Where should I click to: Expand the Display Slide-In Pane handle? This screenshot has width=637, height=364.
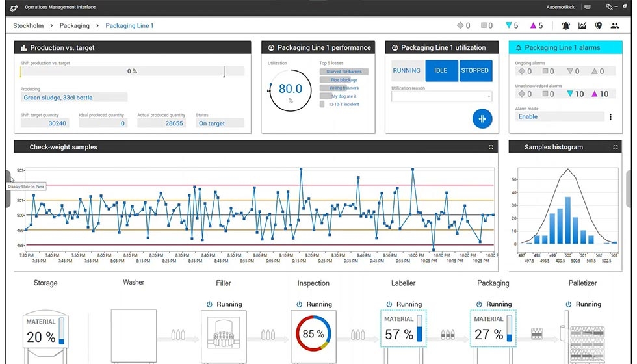pyautogui.click(x=8, y=188)
